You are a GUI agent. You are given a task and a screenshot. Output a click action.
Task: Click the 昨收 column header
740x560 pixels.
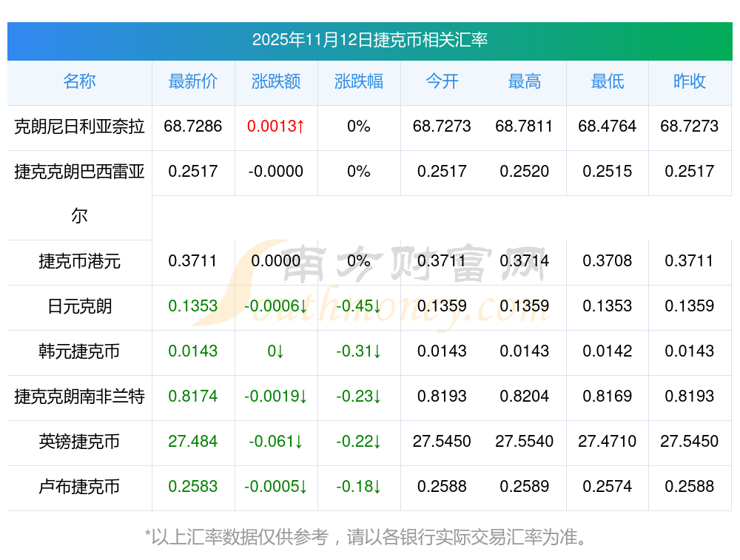click(689, 81)
